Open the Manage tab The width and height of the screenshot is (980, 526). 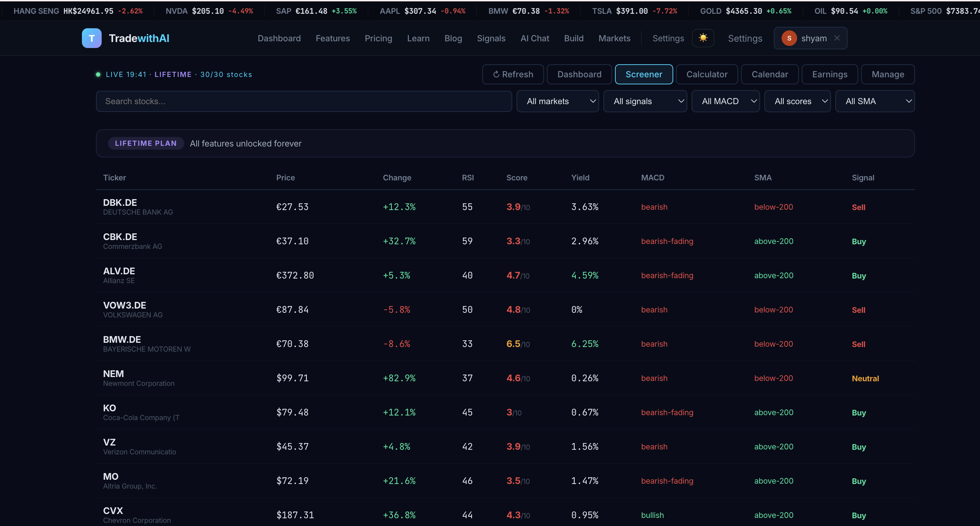[x=888, y=74]
